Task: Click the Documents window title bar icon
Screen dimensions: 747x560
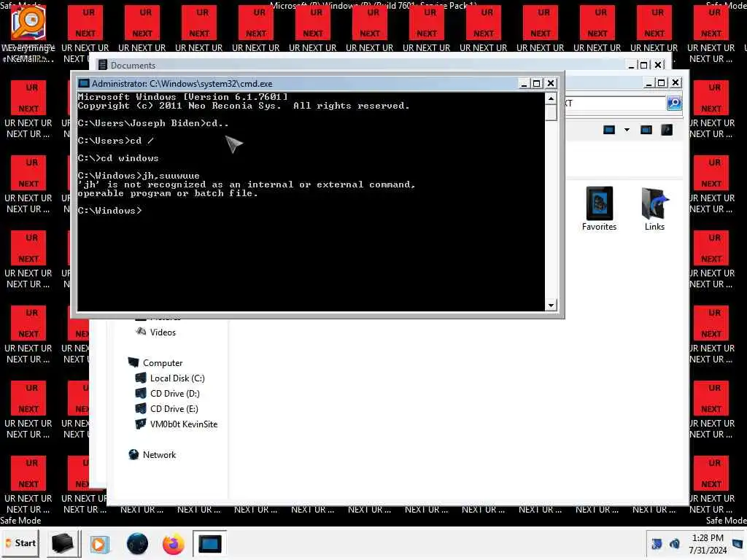Action: pyautogui.click(x=102, y=65)
